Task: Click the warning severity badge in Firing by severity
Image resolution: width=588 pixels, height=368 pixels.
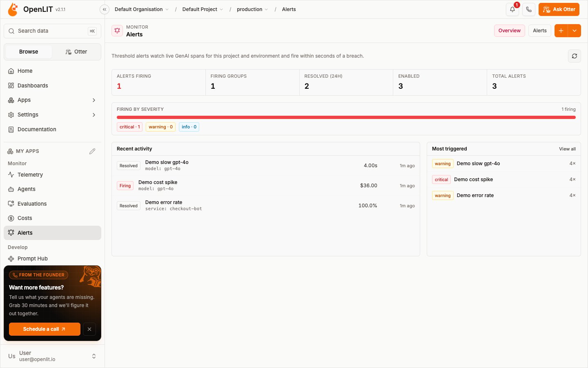Action: coord(160,127)
